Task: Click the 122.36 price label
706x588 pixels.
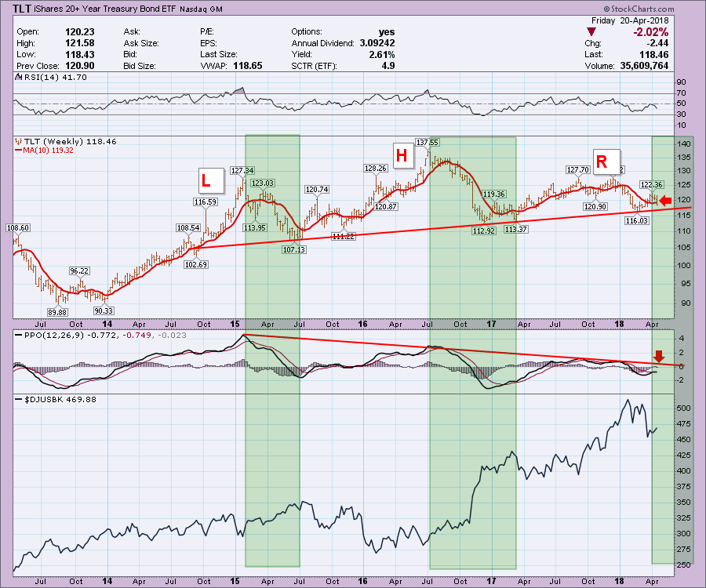Action: 652,184
